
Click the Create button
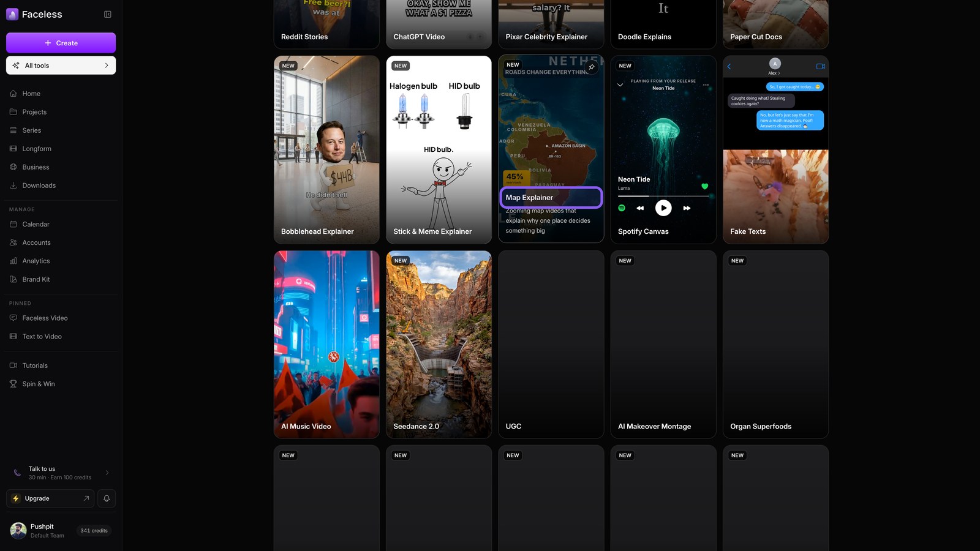[x=61, y=43]
